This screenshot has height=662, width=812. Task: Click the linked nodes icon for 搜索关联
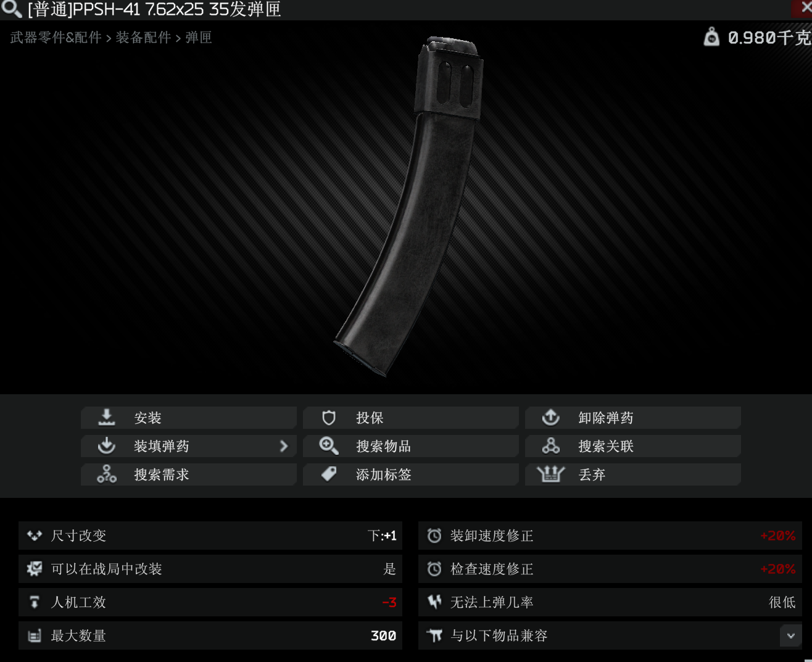coord(550,445)
